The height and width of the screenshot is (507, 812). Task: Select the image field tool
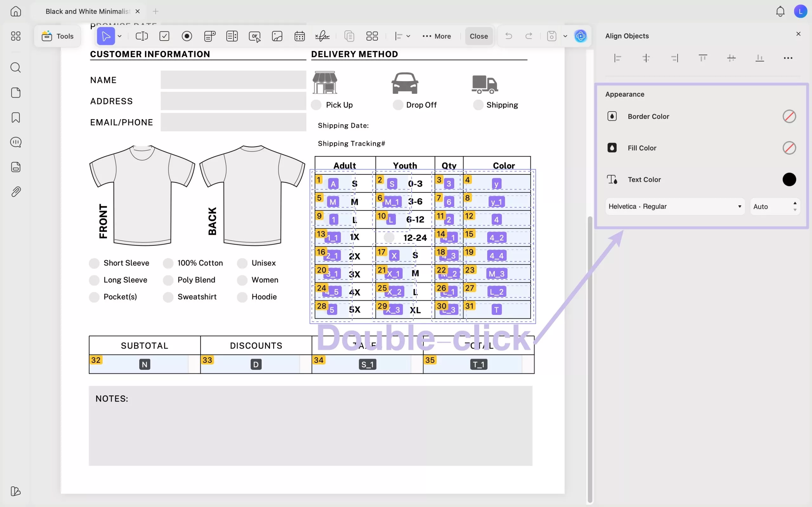pyautogui.click(x=277, y=36)
